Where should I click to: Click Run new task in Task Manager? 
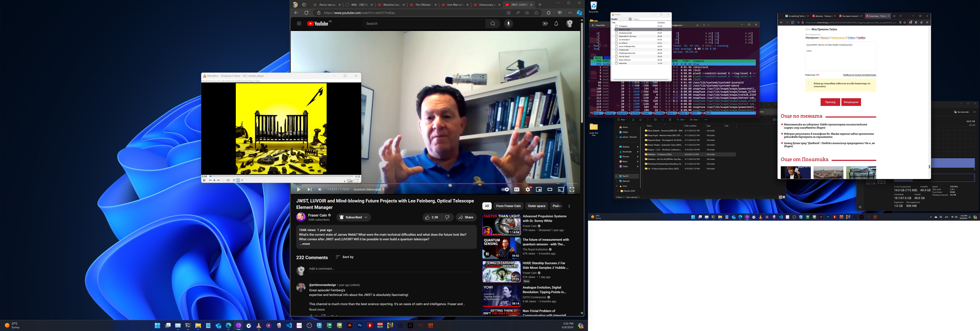(961, 112)
